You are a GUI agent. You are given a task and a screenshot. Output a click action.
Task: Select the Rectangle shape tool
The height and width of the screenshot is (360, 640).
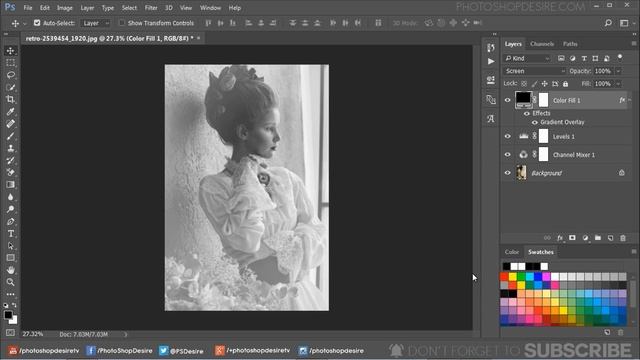(11, 258)
